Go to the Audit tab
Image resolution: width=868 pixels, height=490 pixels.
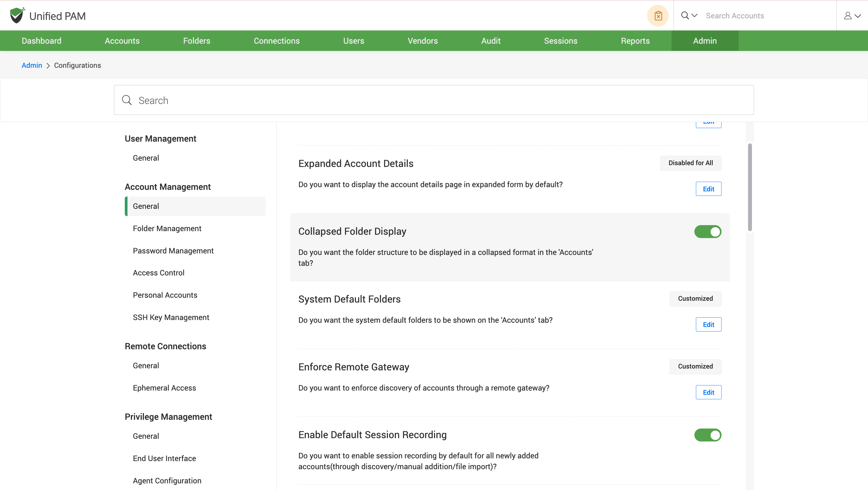pos(491,41)
